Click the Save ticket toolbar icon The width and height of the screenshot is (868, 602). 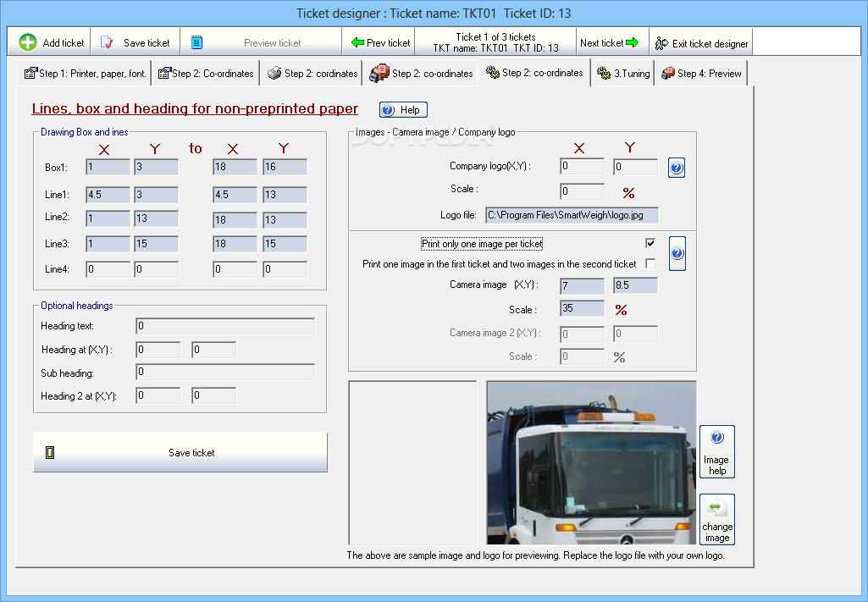tap(107, 42)
